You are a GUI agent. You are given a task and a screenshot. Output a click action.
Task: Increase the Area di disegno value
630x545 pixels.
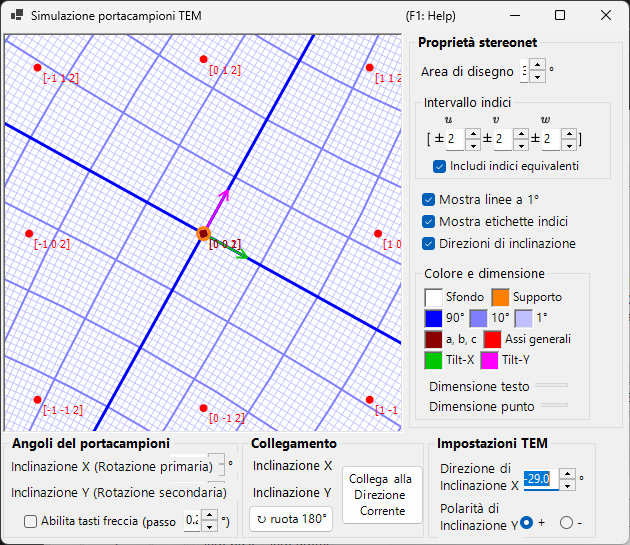coord(538,65)
